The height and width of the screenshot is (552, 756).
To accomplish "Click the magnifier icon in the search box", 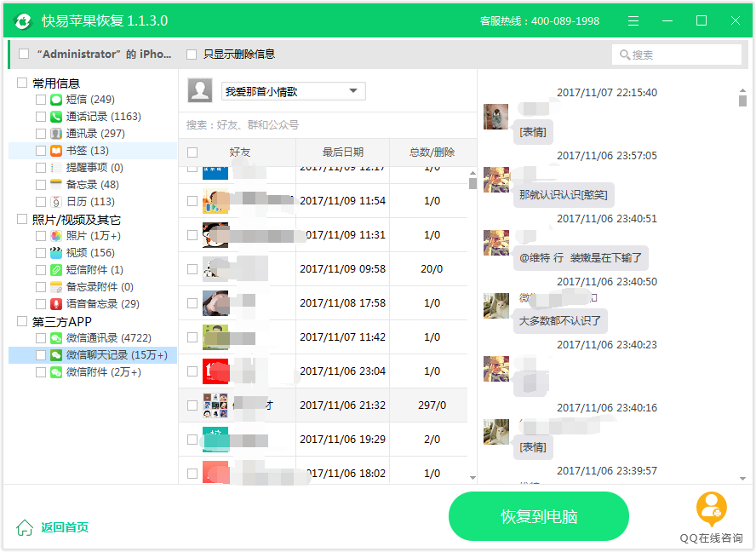I will click(624, 55).
